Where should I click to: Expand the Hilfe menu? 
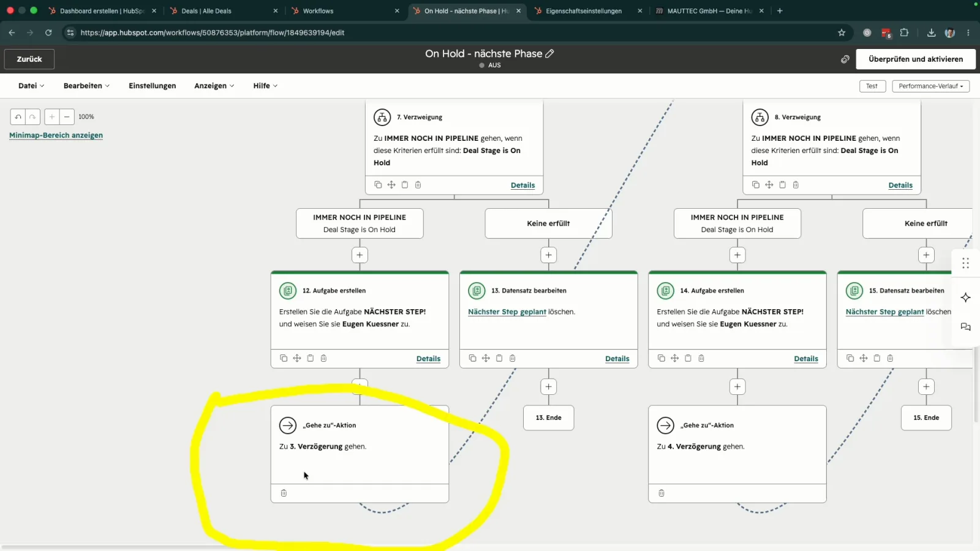pyautogui.click(x=265, y=86)
